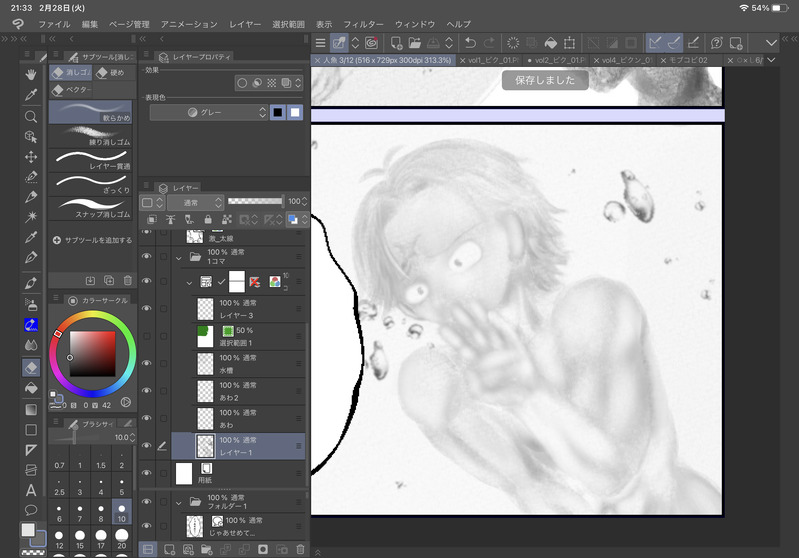Click the lock layer icon
Screen dimensions: 799x558
208,220
